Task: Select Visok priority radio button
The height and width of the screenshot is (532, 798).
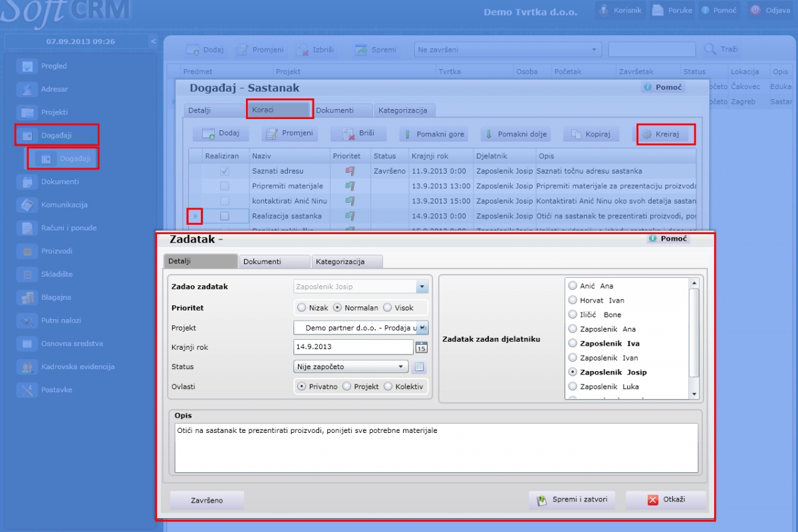Action: point(388,308)
